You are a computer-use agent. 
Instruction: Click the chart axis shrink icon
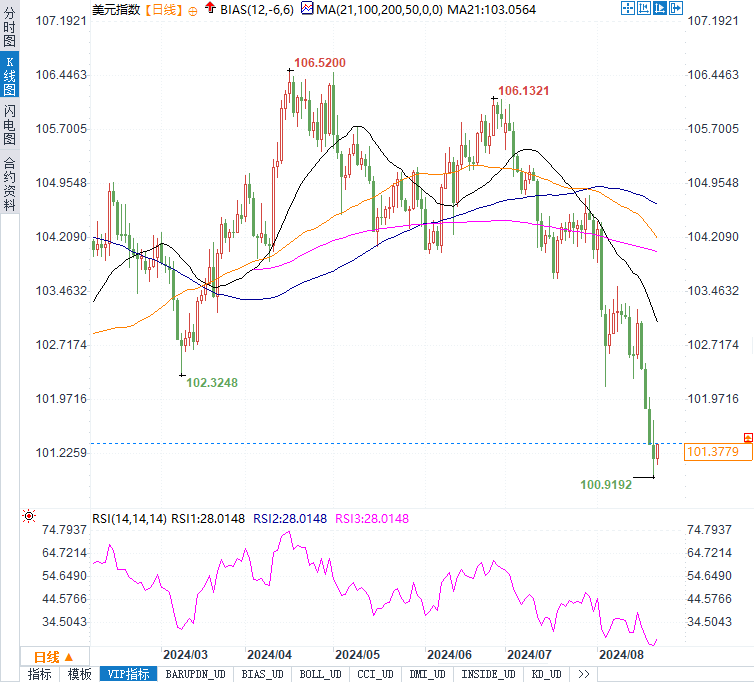[x=644, y=8]
